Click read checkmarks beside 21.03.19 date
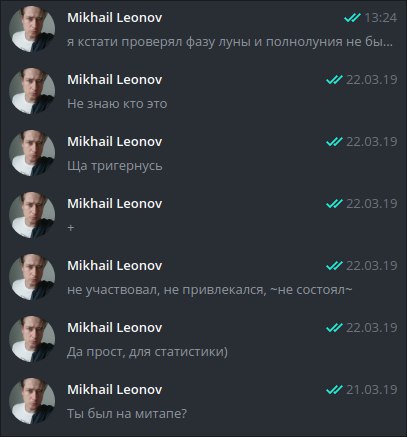Screen dimensions: 407x437 pos(334,389)
